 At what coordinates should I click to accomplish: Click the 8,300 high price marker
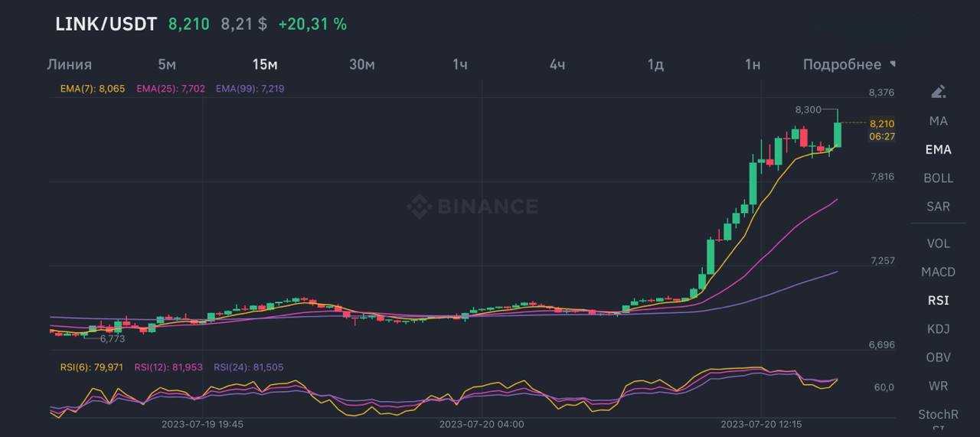click(808, 110)
